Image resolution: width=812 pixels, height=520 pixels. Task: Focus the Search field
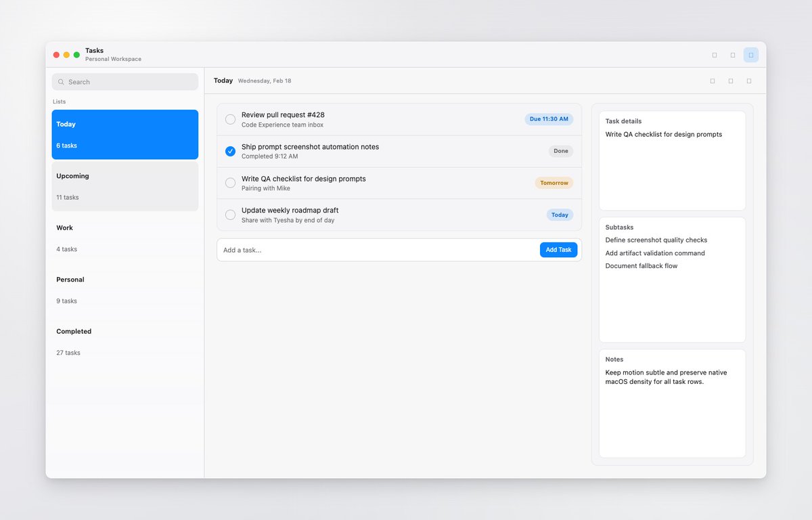click(x=125, y=82)
